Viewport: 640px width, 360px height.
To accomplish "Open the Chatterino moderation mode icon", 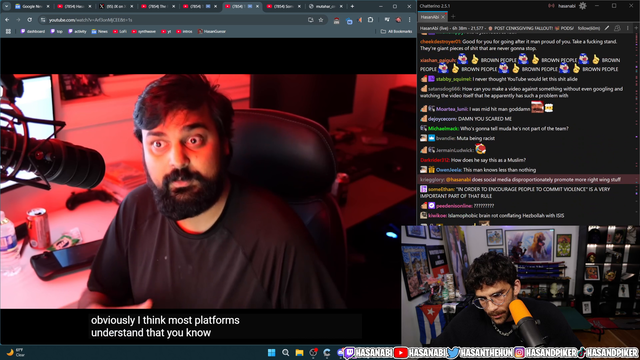I will [x=617, y=28].
